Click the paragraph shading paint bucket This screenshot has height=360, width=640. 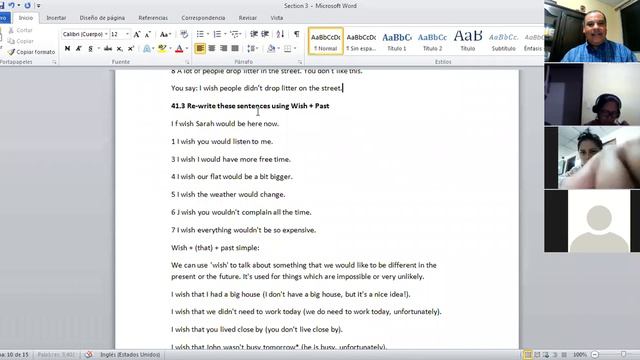click(271, 49)
